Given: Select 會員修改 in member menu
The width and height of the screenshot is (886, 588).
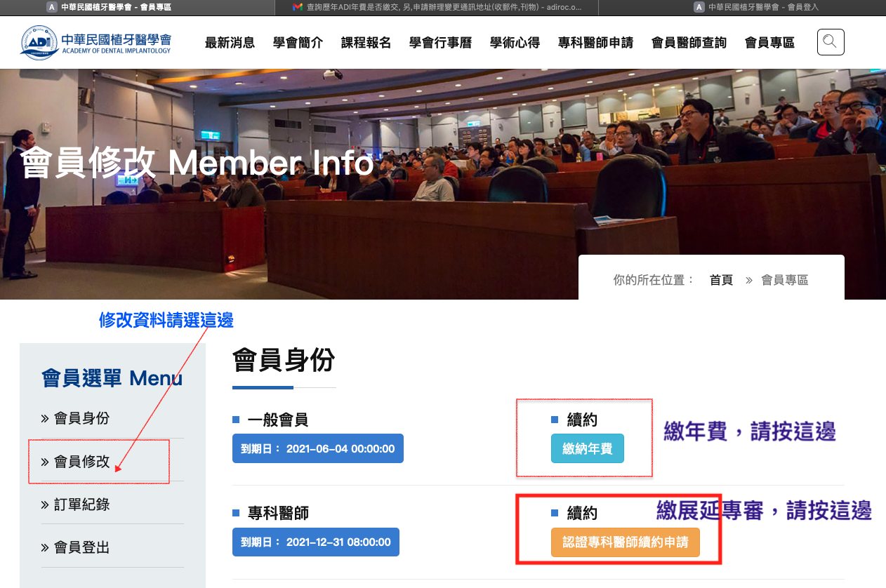Looking at the screenshot, I should [81, 462].
